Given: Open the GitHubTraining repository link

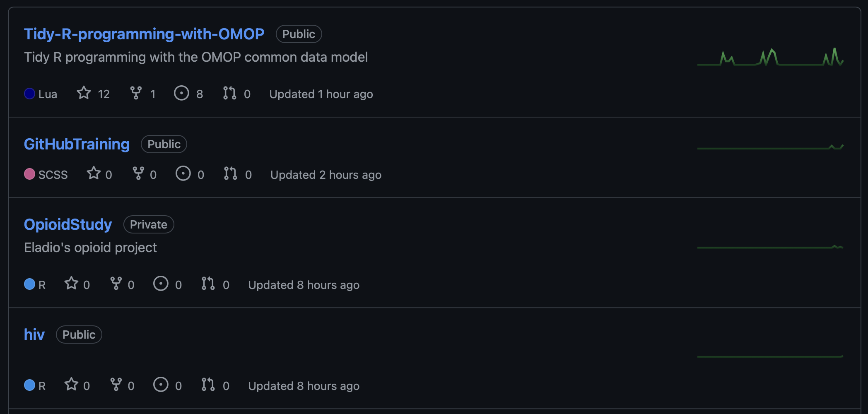Looking at the screenshot, I should [77, 144].
